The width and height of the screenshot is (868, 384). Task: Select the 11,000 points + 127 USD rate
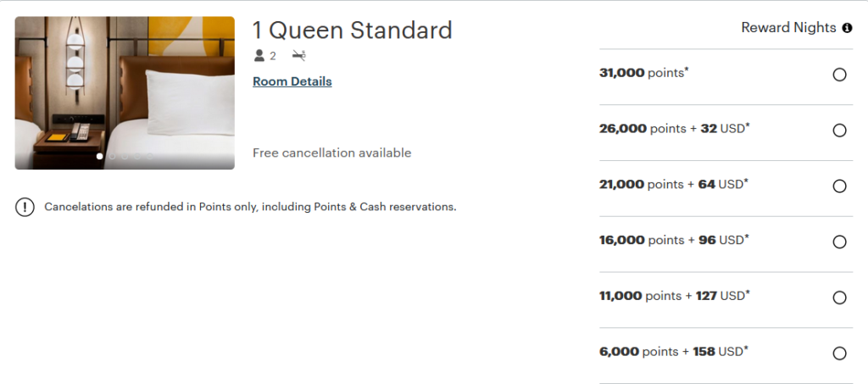(839, 298)
